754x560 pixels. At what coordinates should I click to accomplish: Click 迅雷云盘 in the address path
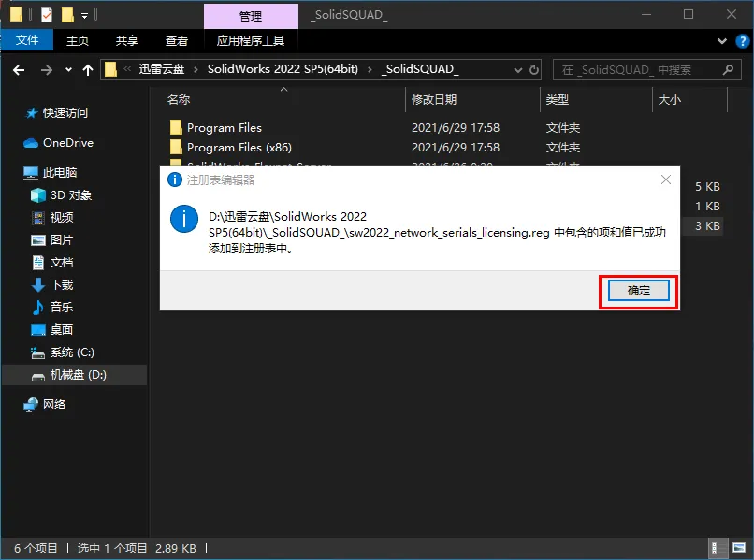[162, 69]
